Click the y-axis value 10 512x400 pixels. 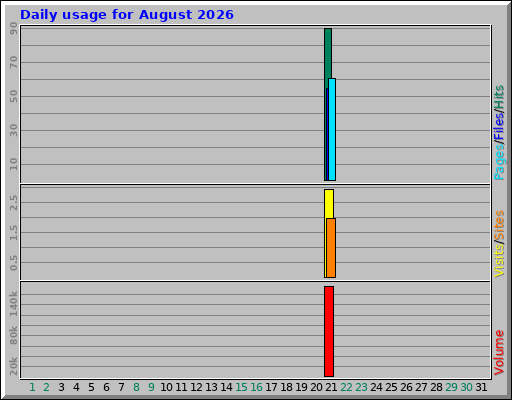click(x=14, y=164)
